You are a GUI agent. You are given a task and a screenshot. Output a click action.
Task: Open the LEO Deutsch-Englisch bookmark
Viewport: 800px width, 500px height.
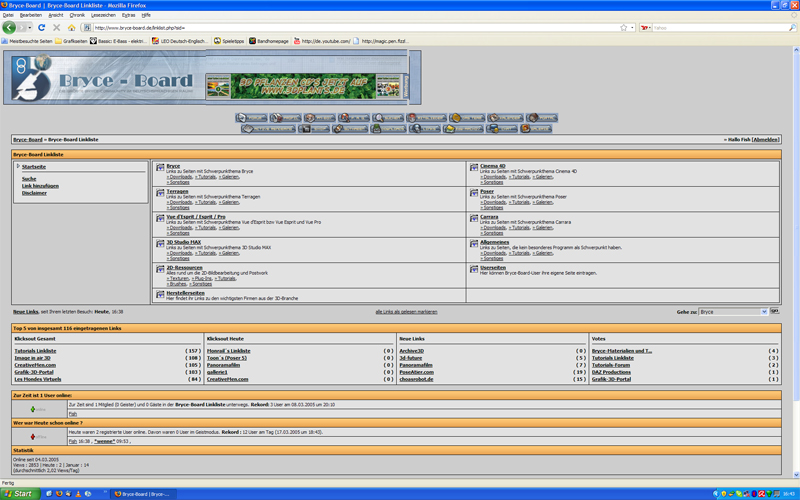tap(180, 41)
